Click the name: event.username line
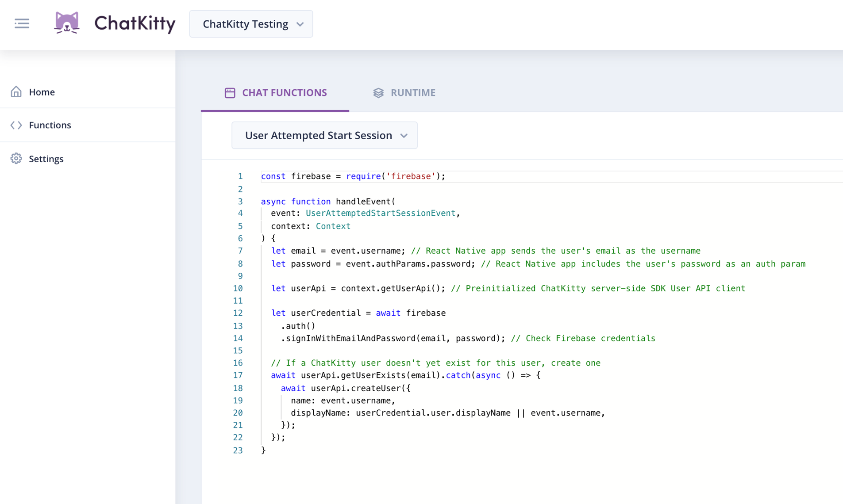Viewport: 843px width, 504px height. point(343,401)
